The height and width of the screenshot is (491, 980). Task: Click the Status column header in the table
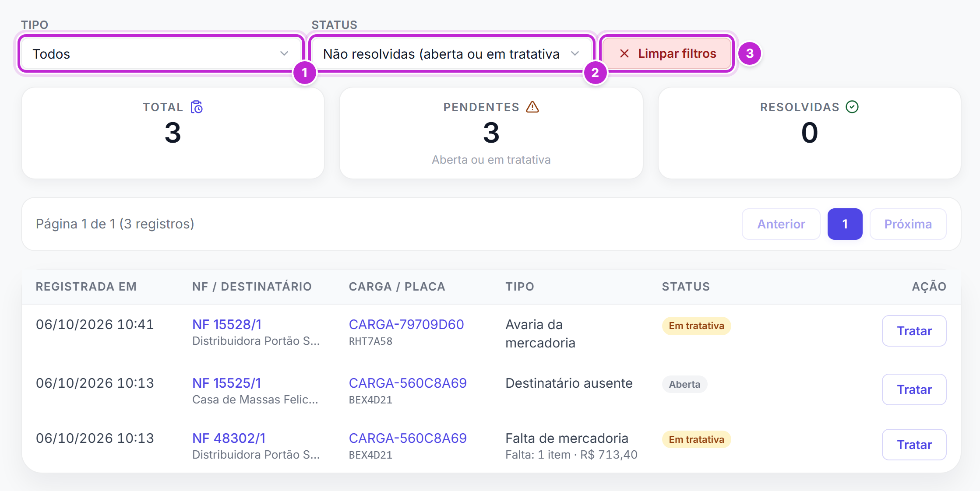coord(686,287)
